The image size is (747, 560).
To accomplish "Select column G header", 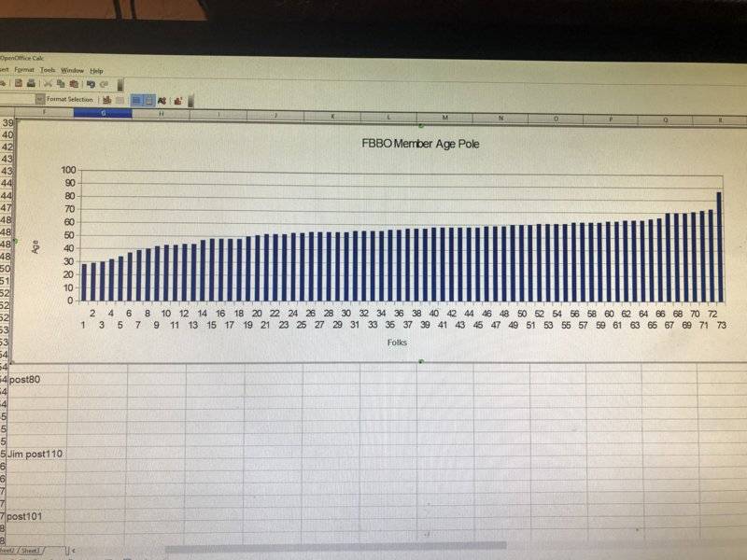I will pos(103,114).
